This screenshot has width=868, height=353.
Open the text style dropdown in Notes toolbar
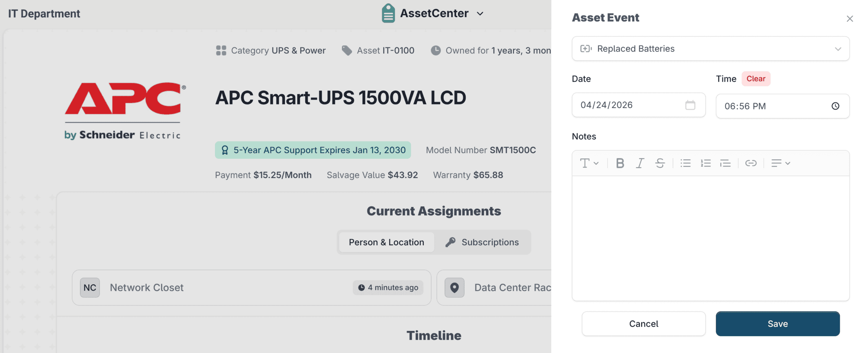click(x=589, y=163)
